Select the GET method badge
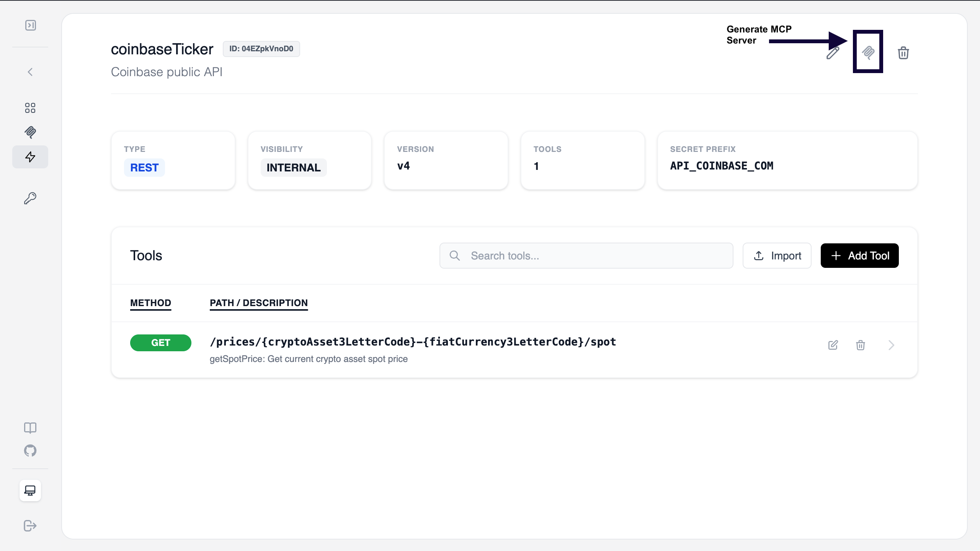980x551 pixels. tap(160, 343)
